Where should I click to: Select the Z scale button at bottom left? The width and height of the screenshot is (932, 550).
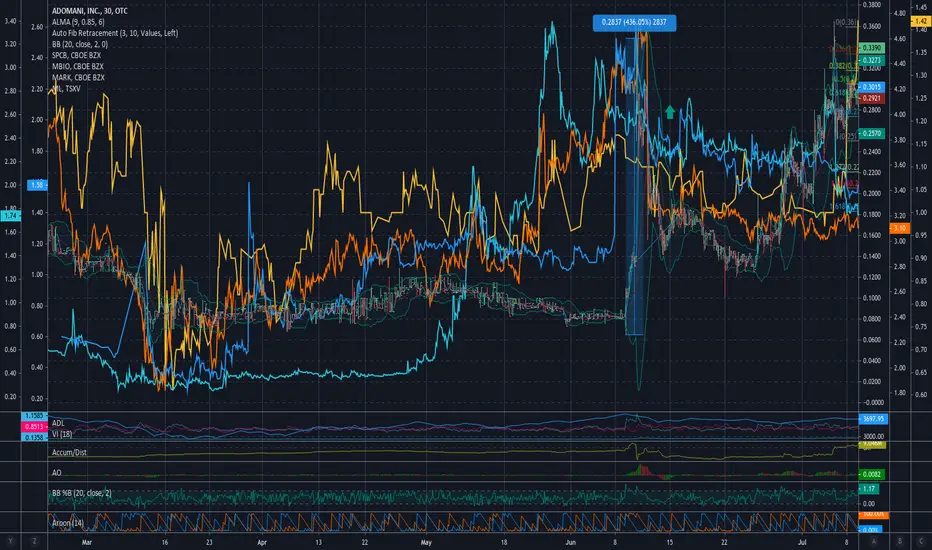(x=34, y=542)
